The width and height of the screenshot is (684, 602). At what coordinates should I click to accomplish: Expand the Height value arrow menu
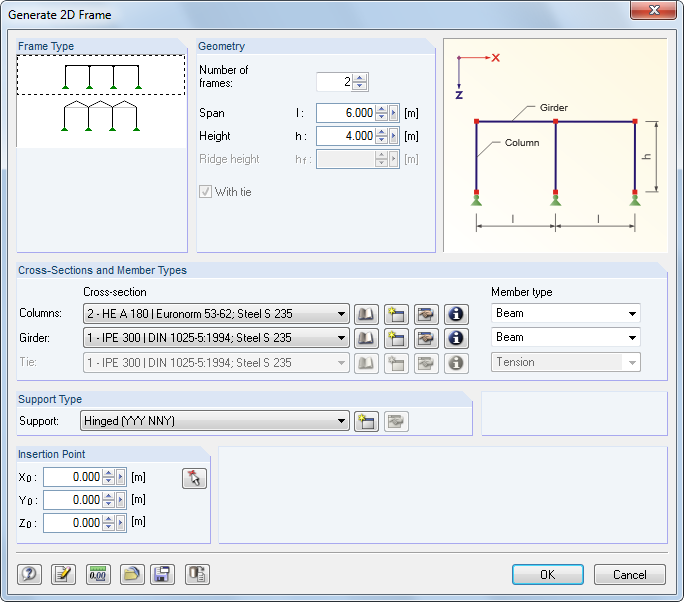coord(393,136)
